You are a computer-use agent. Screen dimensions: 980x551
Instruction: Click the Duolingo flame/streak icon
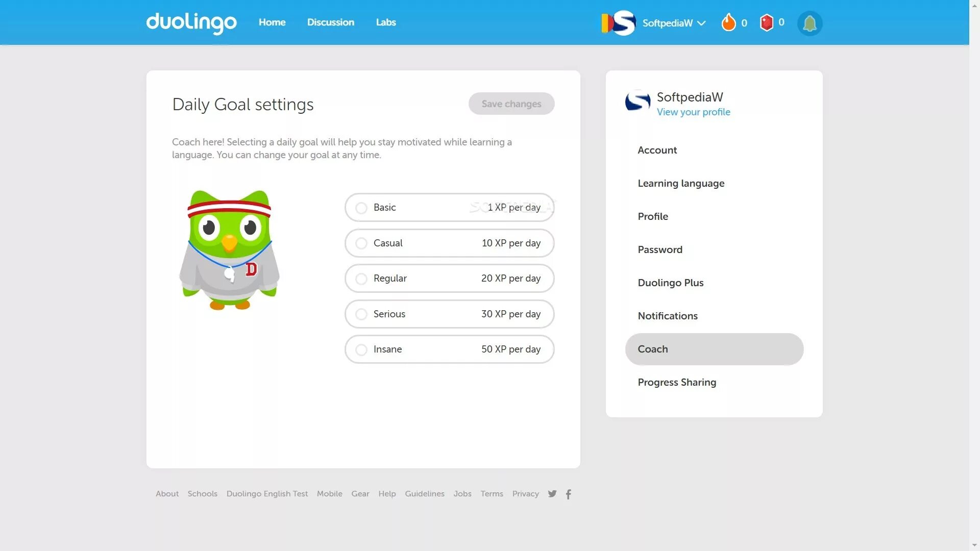pyautogui.click(x=728, y=22)
